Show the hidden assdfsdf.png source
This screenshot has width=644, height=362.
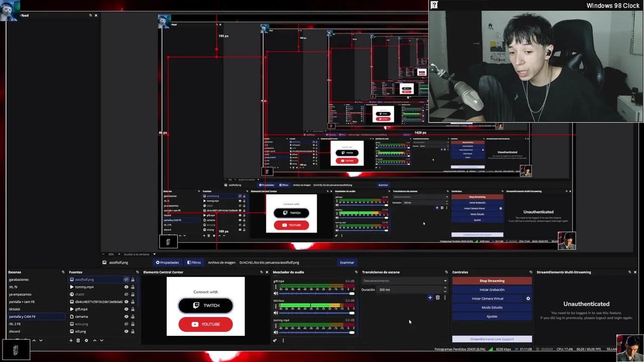pos(126,280)
